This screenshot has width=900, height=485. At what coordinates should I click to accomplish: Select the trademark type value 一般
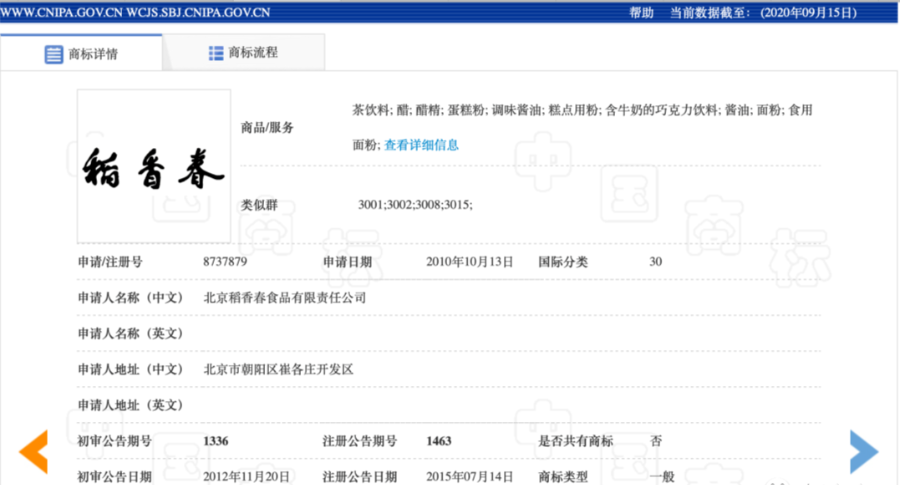(662, 477)
